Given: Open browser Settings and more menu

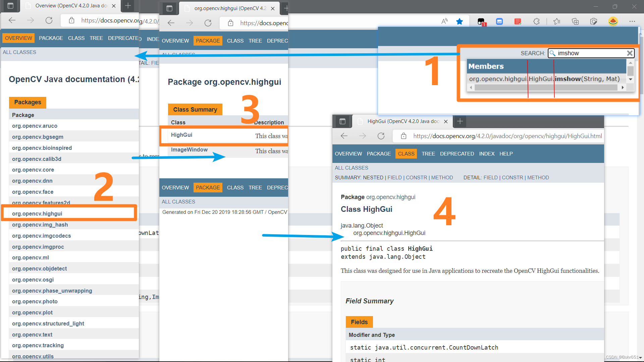Looking at the screenshot, I should (x=632, y=21).
